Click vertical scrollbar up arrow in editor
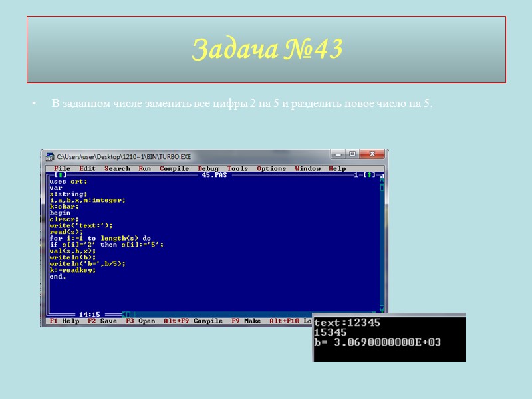 (x=382, y=181)
